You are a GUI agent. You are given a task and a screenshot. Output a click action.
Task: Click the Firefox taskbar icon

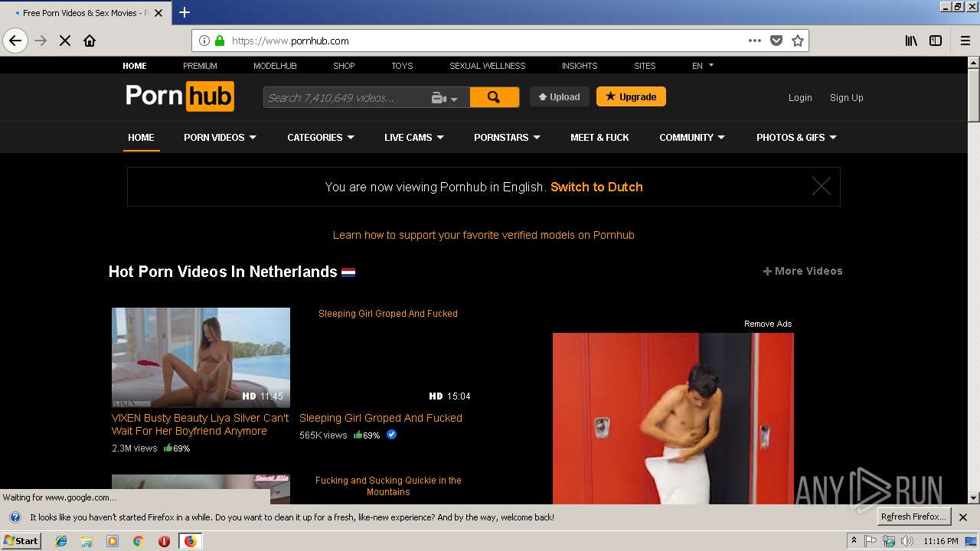point(190,541)
